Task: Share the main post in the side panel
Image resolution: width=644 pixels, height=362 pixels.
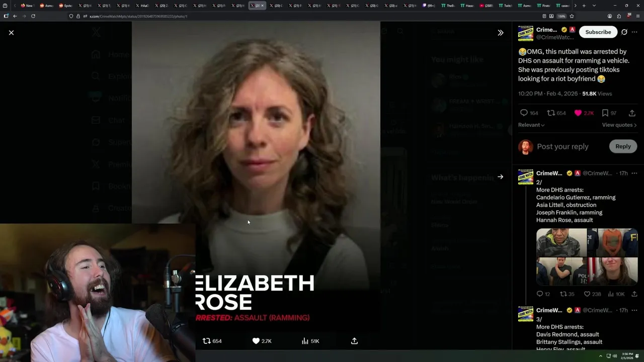Action: (x=632, y=113)
